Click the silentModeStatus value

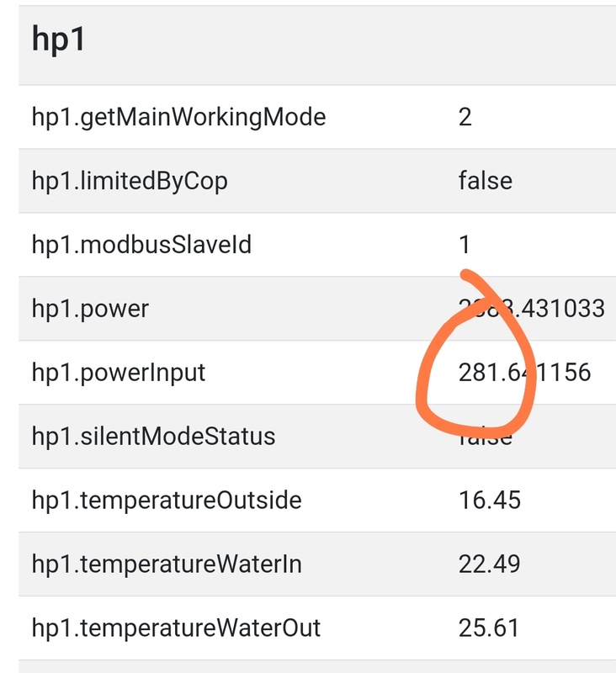point(486,438)
